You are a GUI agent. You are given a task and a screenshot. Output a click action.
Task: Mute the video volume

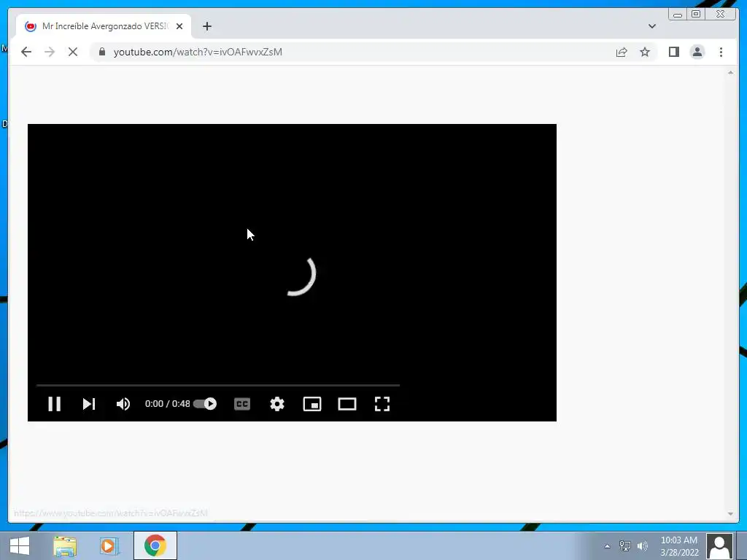123,404
